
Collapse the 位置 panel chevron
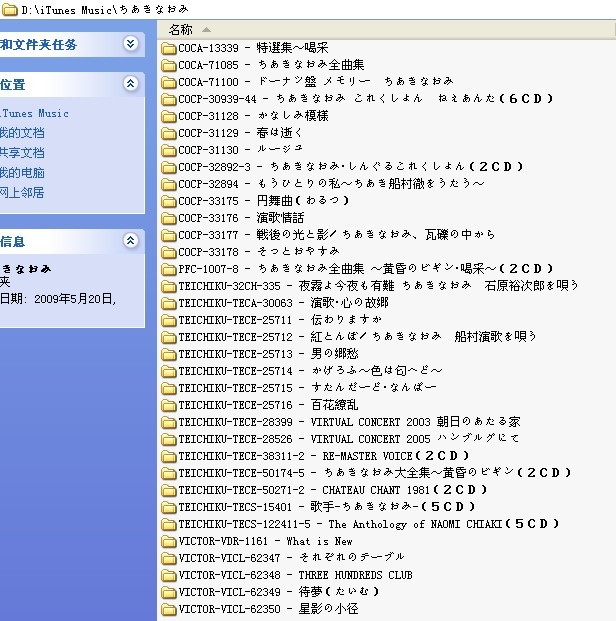(x=131, y=83)
